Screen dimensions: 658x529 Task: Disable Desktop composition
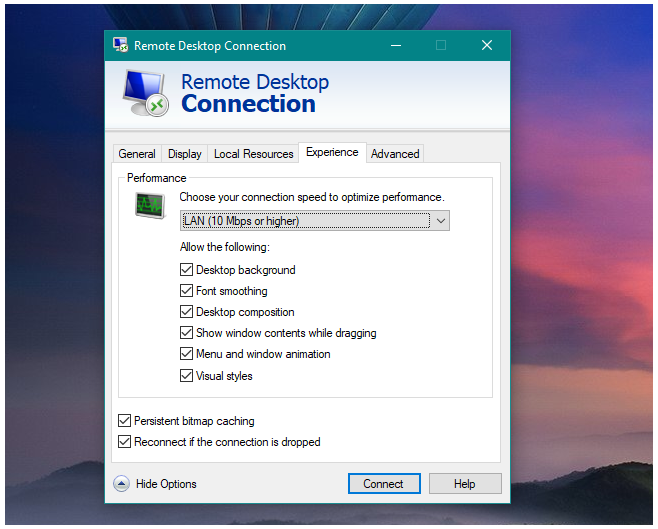(x=186, y=311)
